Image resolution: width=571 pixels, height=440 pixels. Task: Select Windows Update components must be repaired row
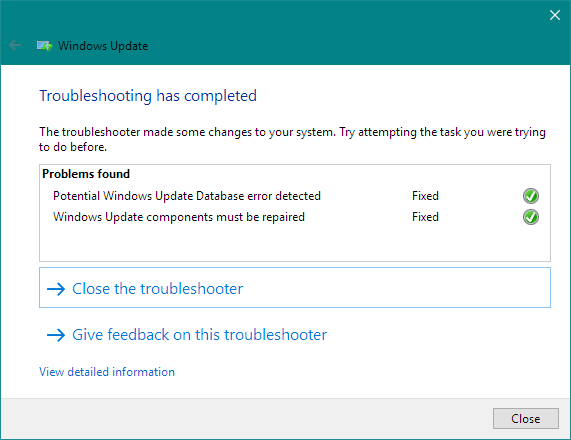296,217
